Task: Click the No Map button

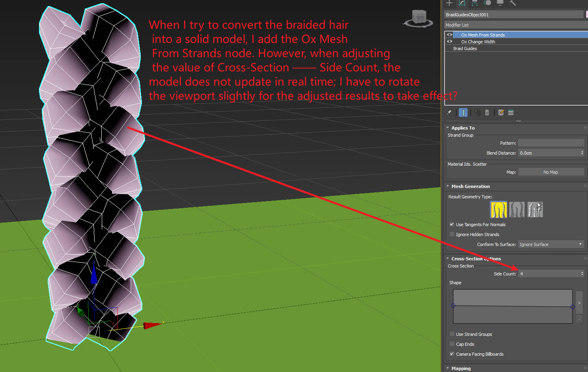Action: pyautogui.click(x=551, y=172)
